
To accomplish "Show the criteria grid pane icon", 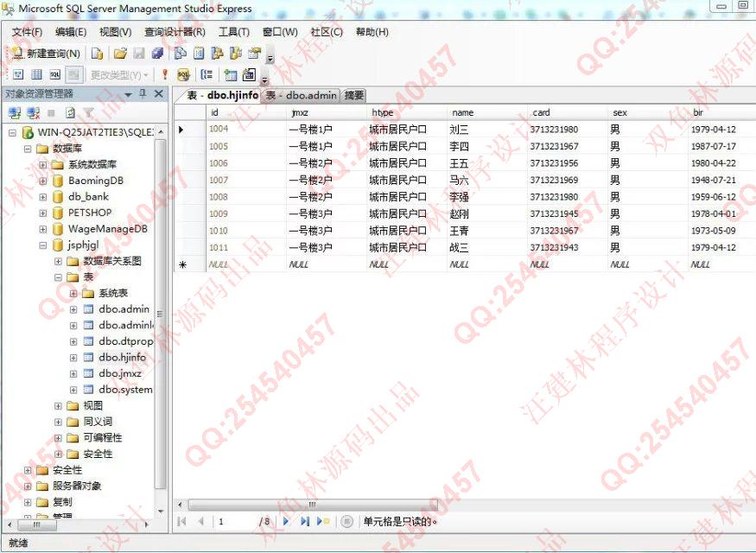I will (x=36, y=74).
